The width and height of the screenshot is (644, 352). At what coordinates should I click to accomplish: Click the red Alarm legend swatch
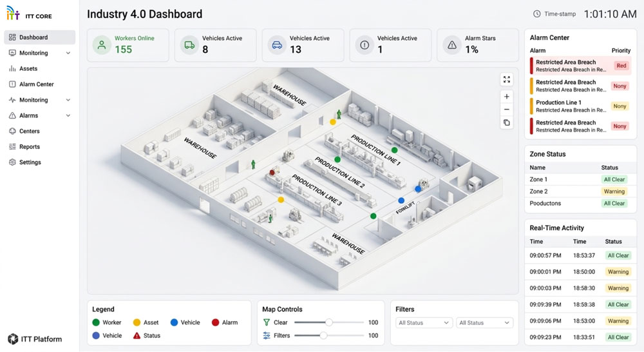click(x=215, y=322)
